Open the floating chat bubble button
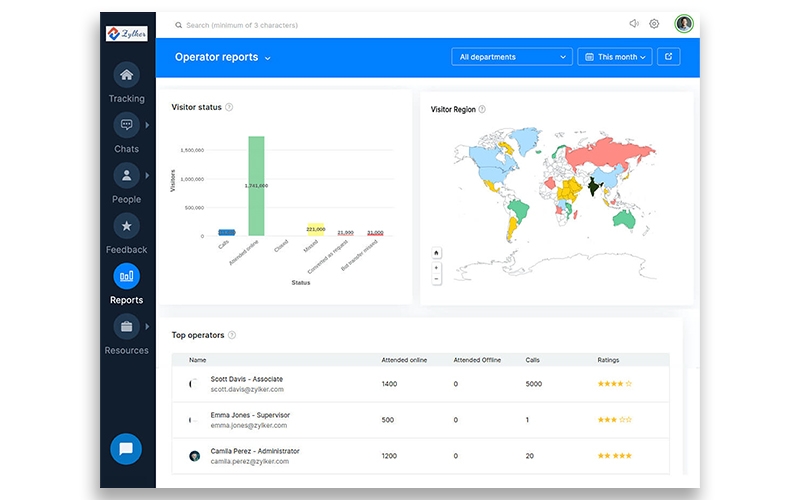Image resolution: width=800 pixels, height=500 pixels. tap(126, 449)
